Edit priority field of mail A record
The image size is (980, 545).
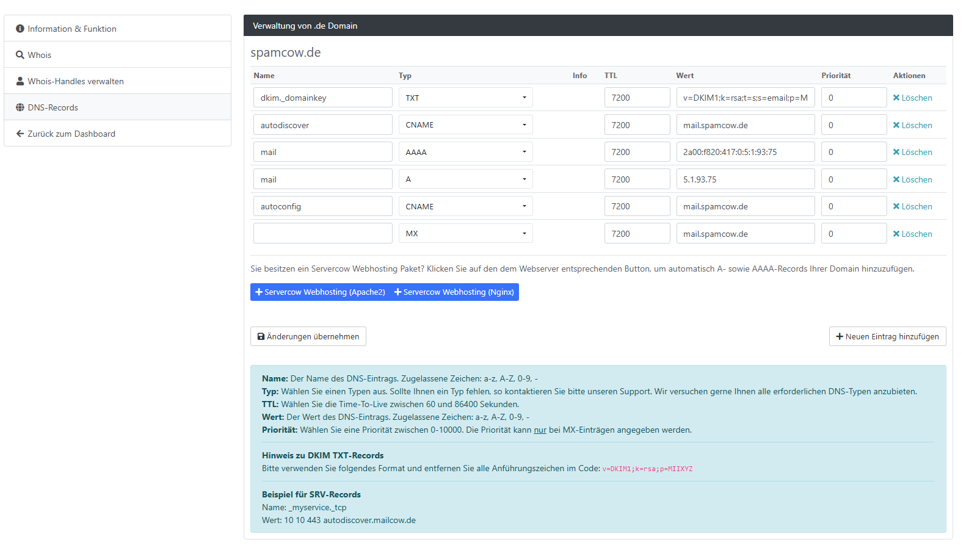pos(854,179)
